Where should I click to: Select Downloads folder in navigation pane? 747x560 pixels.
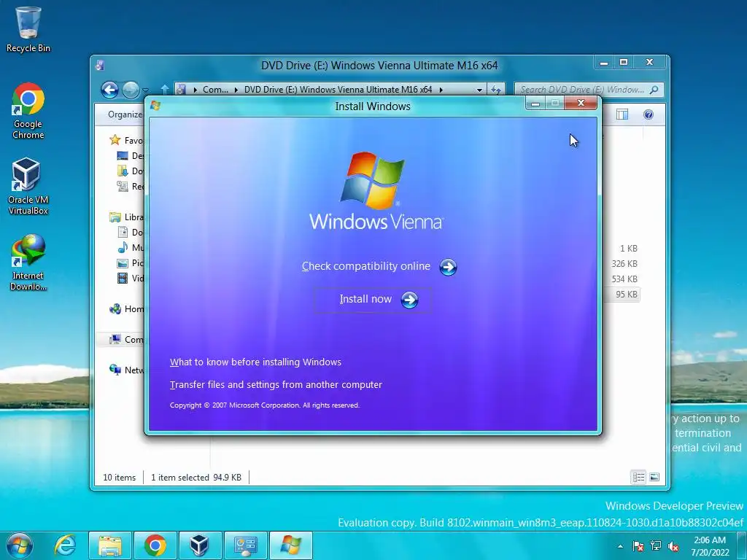pos(130,171)
